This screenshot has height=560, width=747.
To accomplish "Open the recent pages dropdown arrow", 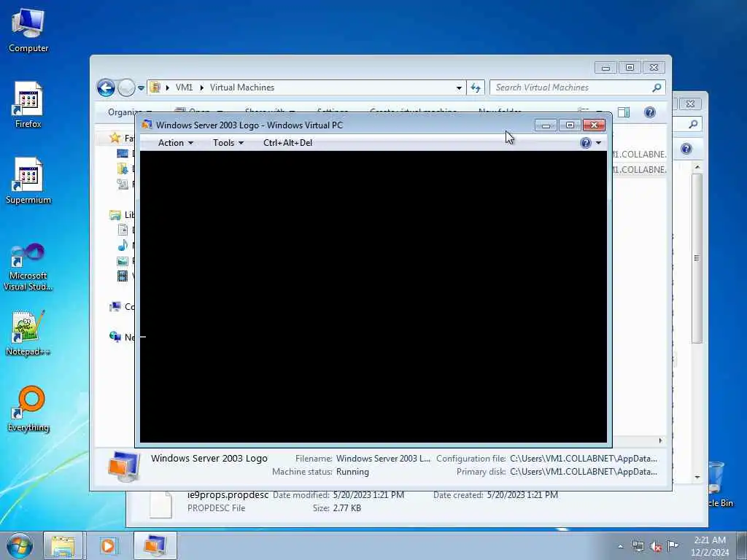I will (x=141, y=88).
